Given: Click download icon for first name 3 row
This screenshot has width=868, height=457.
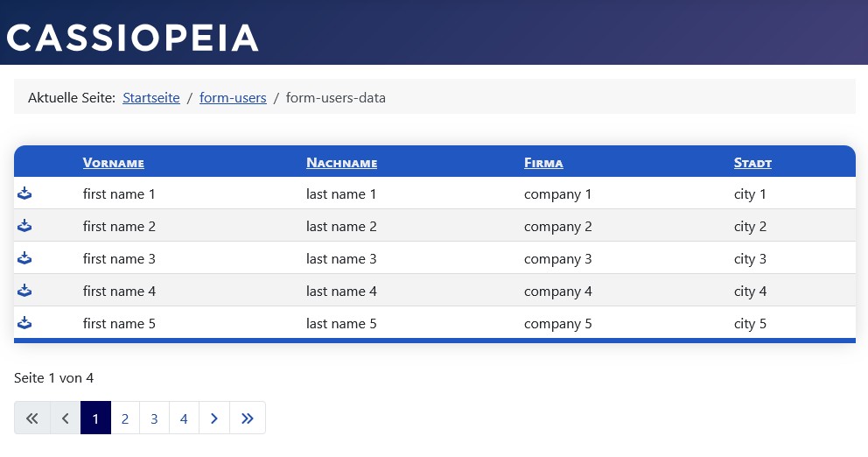Looking at the screenshot, I should coord(24,258).
